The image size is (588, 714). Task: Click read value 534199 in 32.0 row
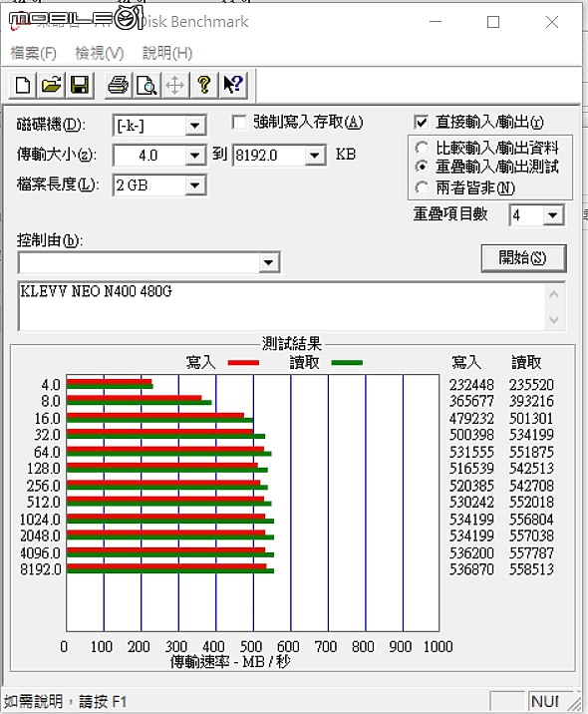click(531, 435)
